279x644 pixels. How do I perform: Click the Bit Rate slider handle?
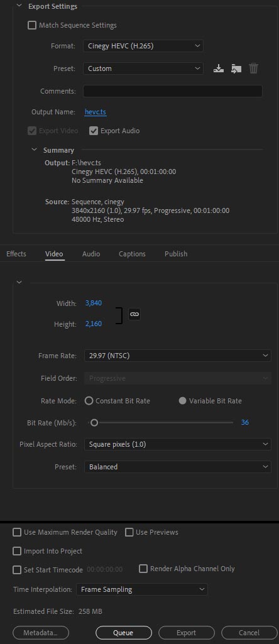(x=94, y=422)
